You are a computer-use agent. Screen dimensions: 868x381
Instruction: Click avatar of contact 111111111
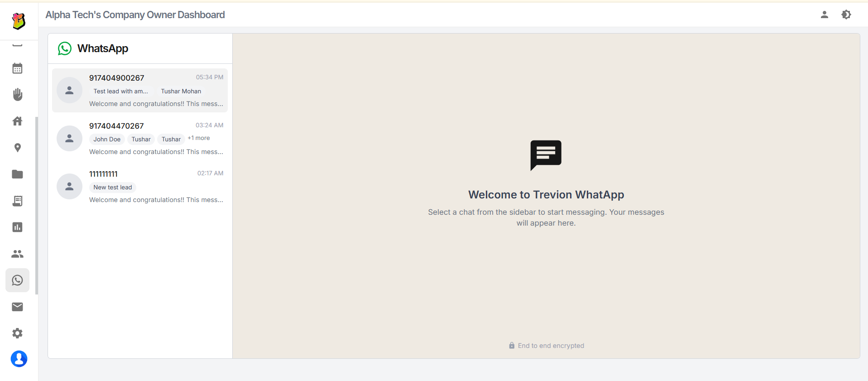tap(69, 186)
